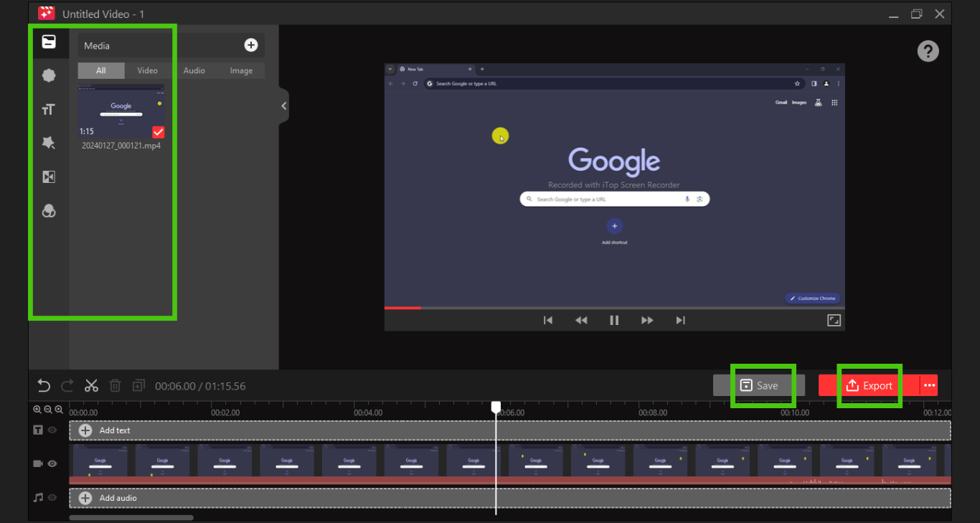This screenshot has width=980, height=523.
Task: Open the Filters panel icon
Action: pyautogui.click(x=49, y=211)
